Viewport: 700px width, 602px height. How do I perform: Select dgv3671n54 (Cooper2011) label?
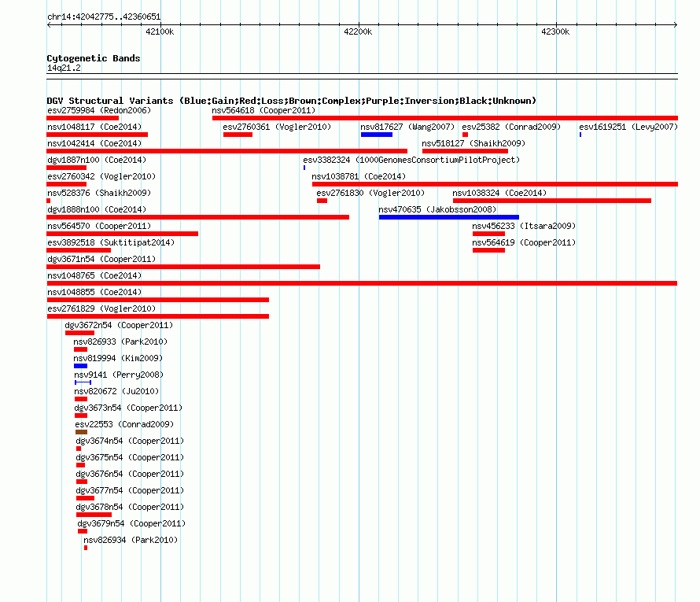pyautogui.click(x=101, y=259)
